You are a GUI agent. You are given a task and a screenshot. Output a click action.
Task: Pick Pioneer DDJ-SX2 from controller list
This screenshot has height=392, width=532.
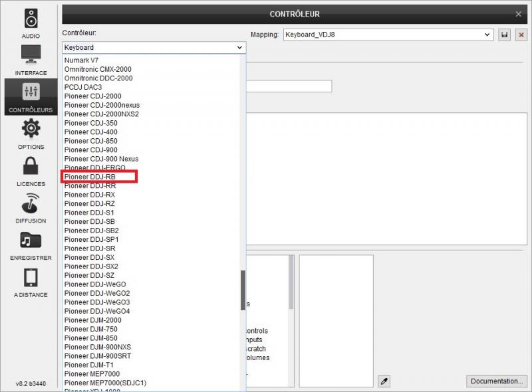tap(91, 266)
